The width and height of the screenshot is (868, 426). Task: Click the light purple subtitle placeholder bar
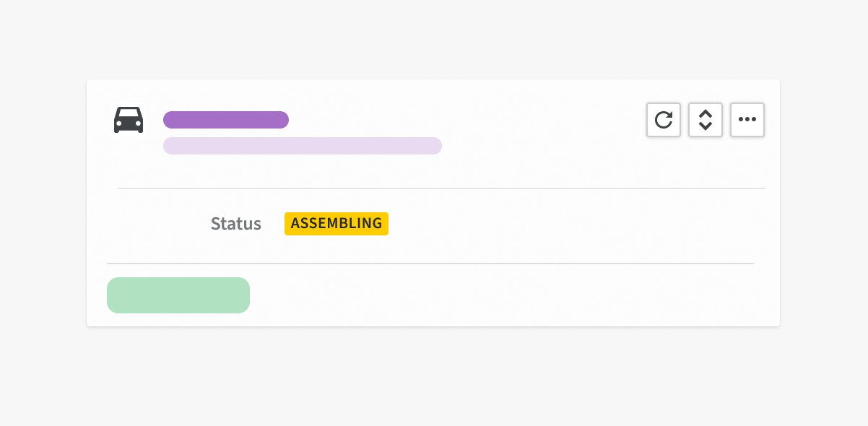coord(303,146)
